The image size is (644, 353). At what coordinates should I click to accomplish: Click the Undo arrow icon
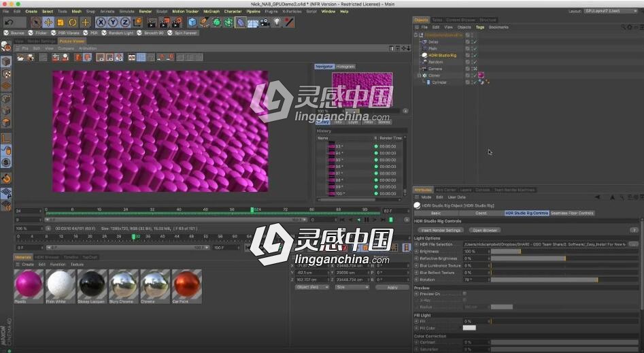[9, 22]
